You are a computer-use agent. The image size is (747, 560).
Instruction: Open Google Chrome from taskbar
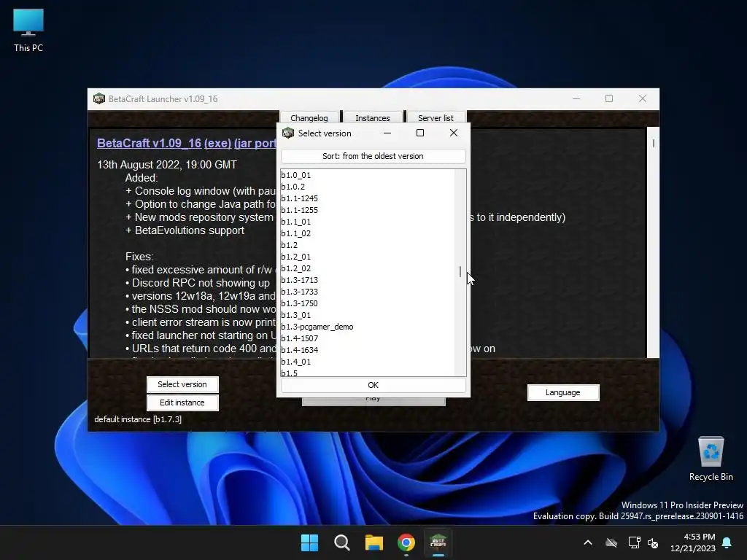pyautogui.click(x=406, y=542)
